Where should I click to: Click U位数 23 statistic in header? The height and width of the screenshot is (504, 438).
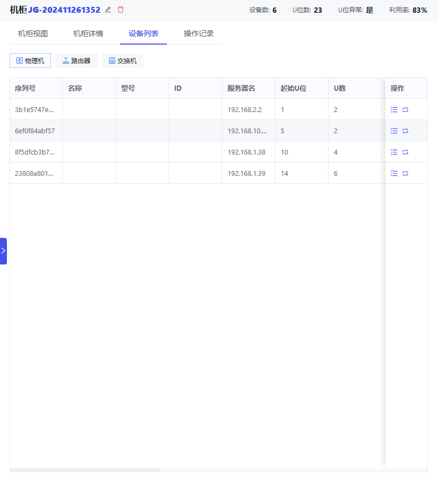(307, 10)
